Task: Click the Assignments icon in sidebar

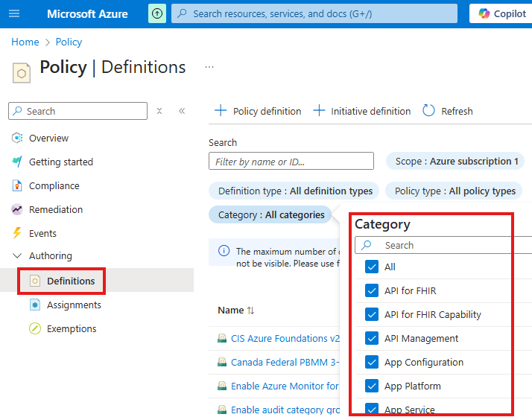Action: 35,305
